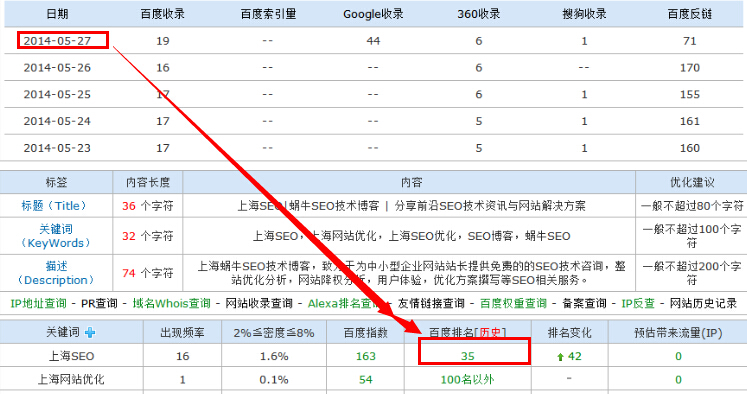Click the 百度指数 value 163
Viewport: 747px width, 394px height.
(x=366, y=356)
